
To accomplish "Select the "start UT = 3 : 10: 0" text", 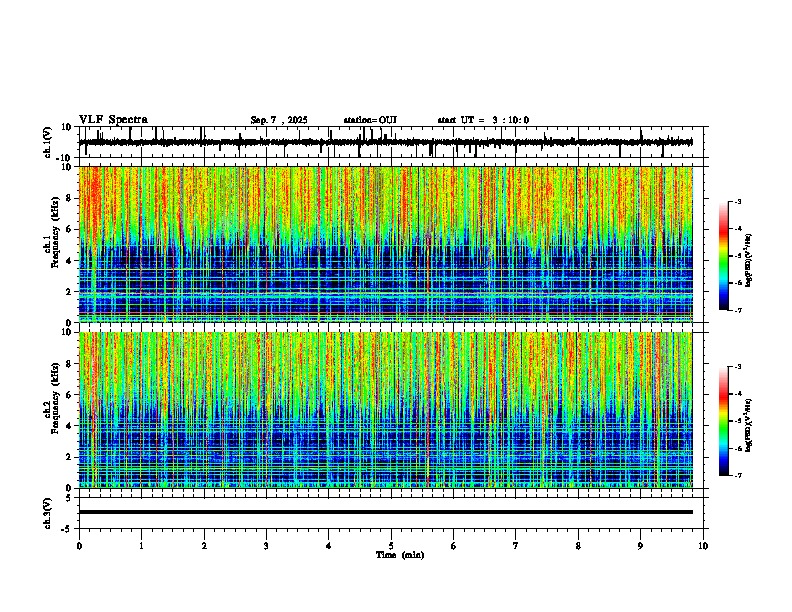I will [x=483, y=120].
